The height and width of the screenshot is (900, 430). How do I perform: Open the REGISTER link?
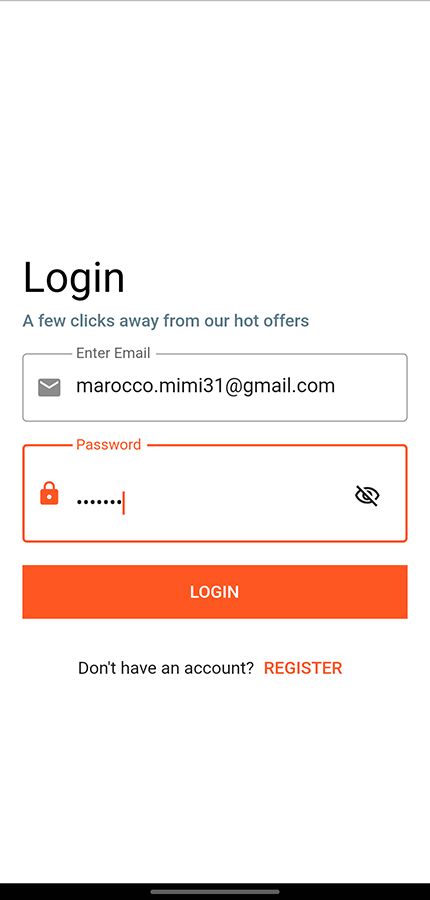point(303,668)
